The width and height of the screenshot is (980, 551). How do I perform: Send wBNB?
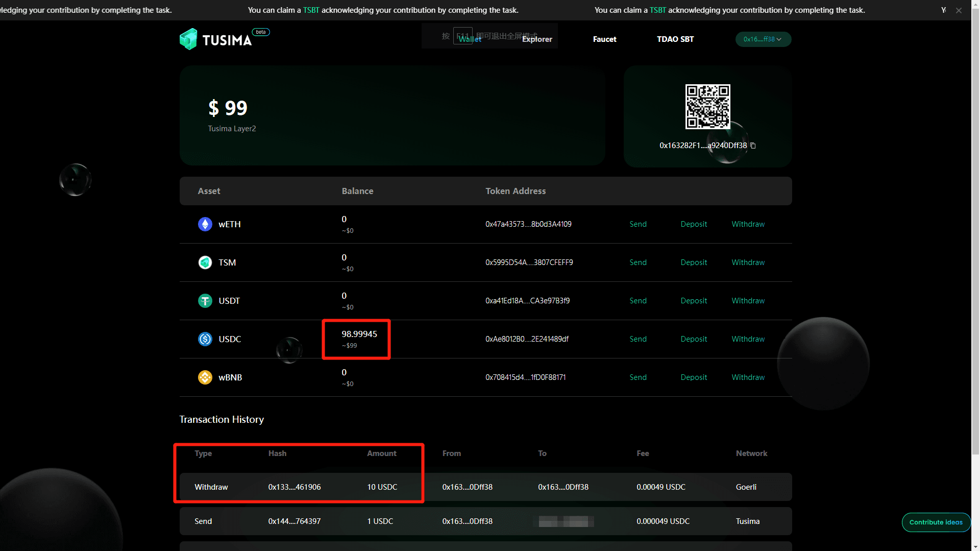click(638, 377)
